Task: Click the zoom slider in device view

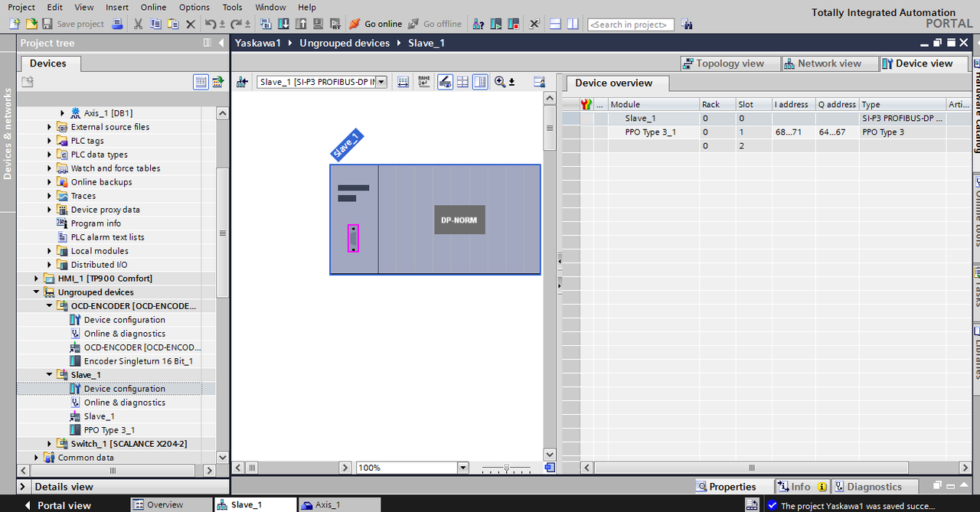Action: click(505, 468)
